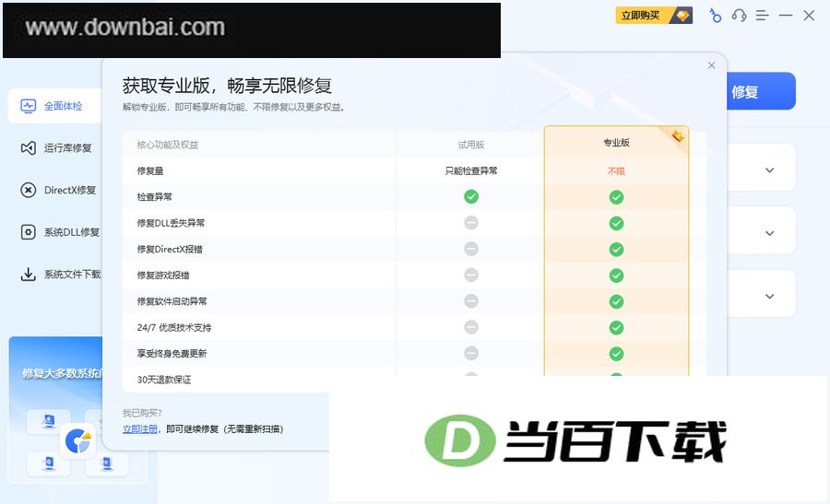Click the 修复DLL丢失异常 row label
This screenshot has height=504, width=830.
(171, 223)
